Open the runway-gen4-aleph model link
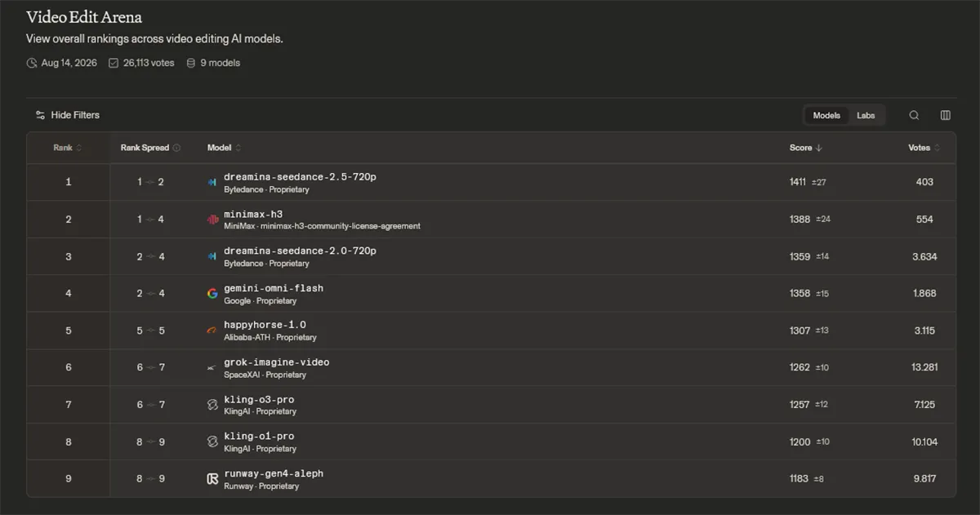This screenshot has height=515, width=980. (x=274, y=473)
